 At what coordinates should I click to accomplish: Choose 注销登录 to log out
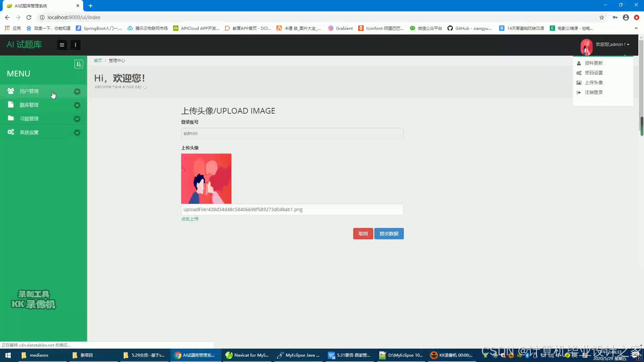(x=594, y=92)
